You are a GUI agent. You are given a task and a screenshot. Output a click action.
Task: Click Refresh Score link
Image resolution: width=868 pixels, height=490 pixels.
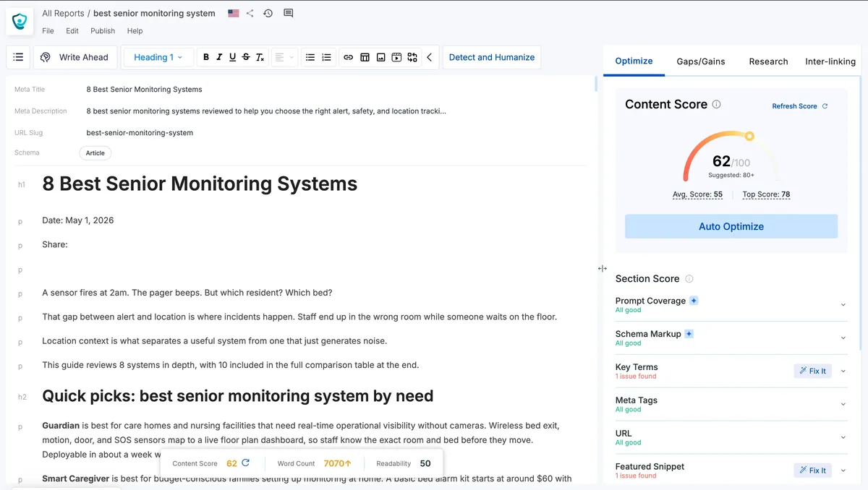coord(800,106)
